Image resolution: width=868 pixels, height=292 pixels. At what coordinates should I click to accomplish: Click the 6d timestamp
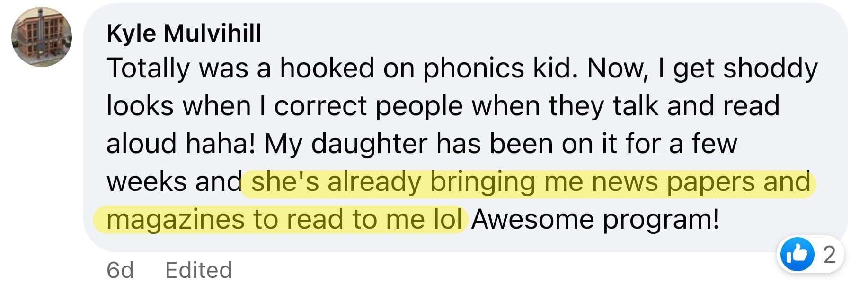[120, 270]
